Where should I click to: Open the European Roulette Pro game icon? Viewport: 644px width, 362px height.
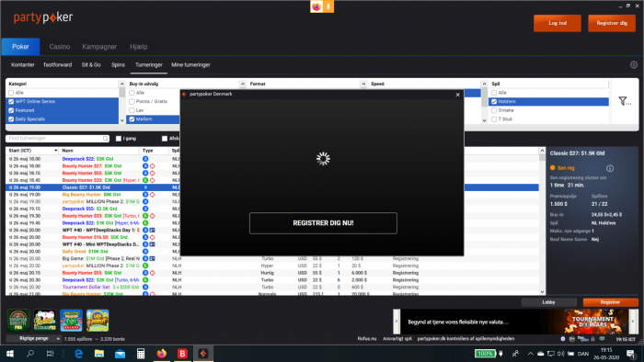coord(18,320)
